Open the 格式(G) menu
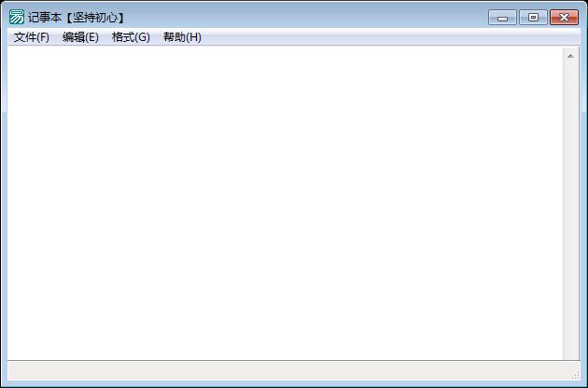588x388 pixels. tap(131, 37)
